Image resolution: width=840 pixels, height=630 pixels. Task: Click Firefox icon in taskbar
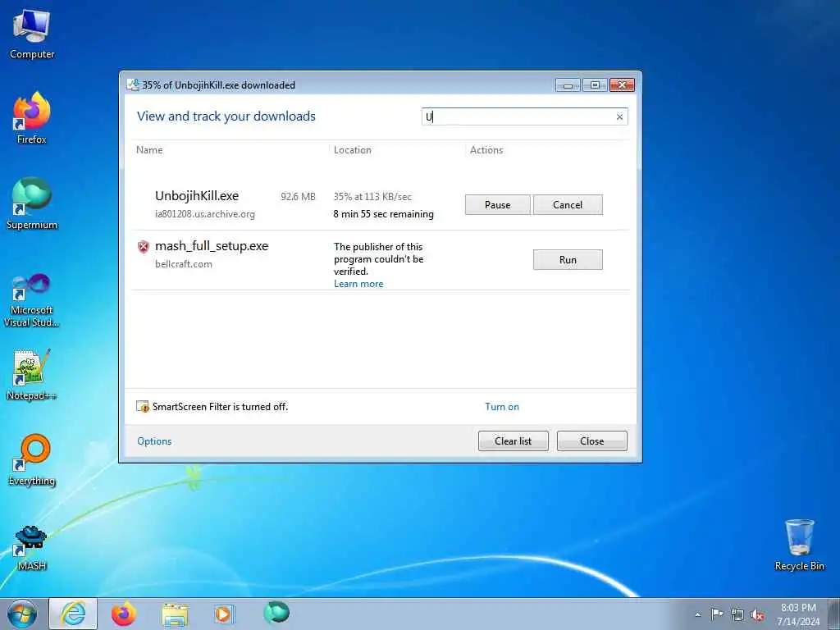click(x=124, y=614)
